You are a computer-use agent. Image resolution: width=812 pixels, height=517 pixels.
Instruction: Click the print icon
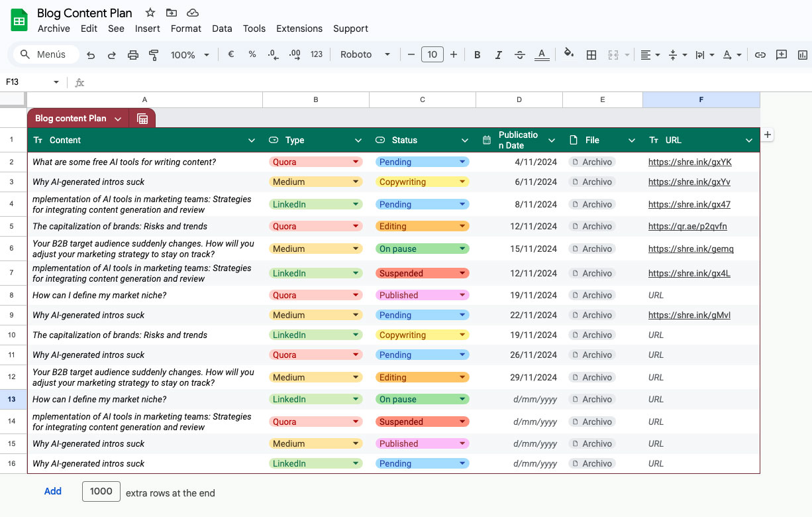point(132,55)
